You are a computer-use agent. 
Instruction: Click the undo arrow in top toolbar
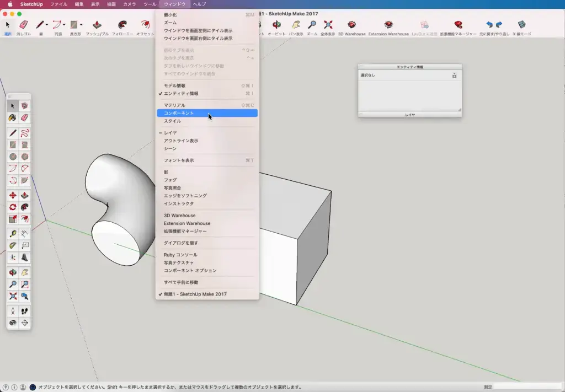(x=489, y=25)
